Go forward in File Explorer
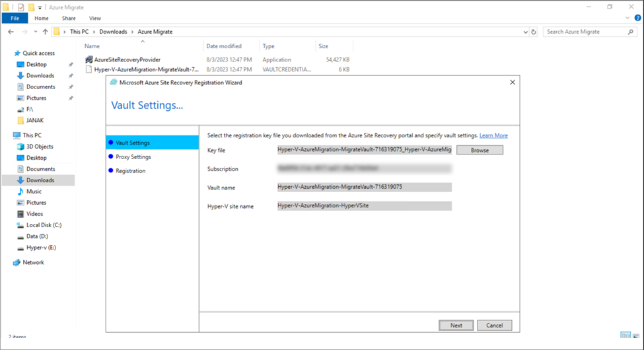The image size is (644, 350). [x=24, y=32]
